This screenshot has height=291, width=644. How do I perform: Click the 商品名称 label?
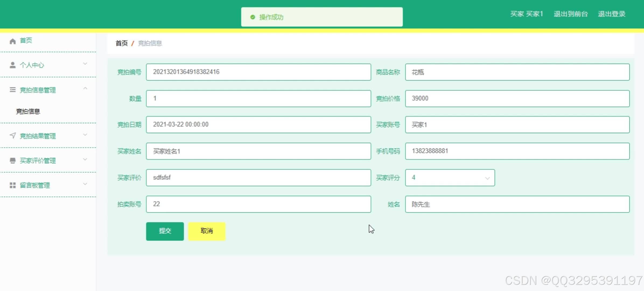pyautogui.click(x=388, y=72)
